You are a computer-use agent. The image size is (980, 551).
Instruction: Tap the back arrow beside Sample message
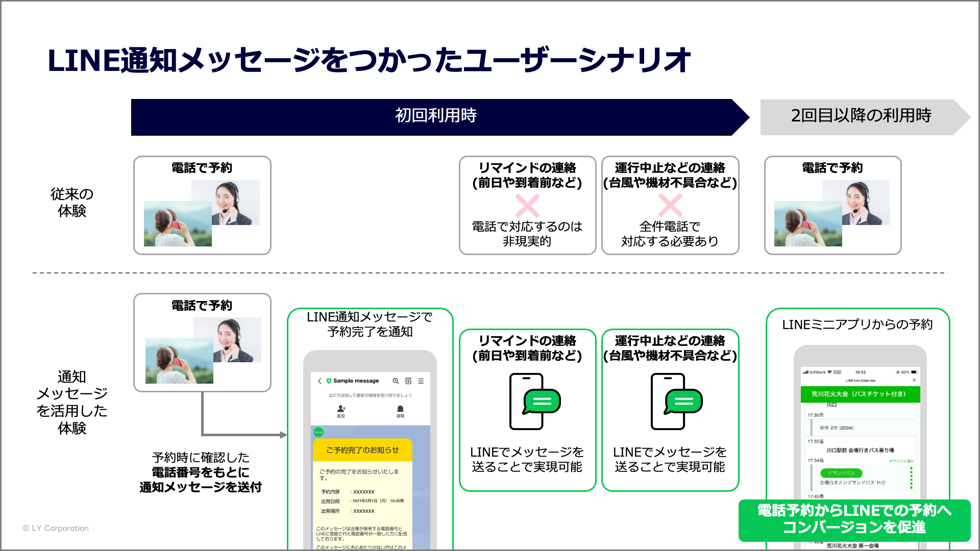320,381
